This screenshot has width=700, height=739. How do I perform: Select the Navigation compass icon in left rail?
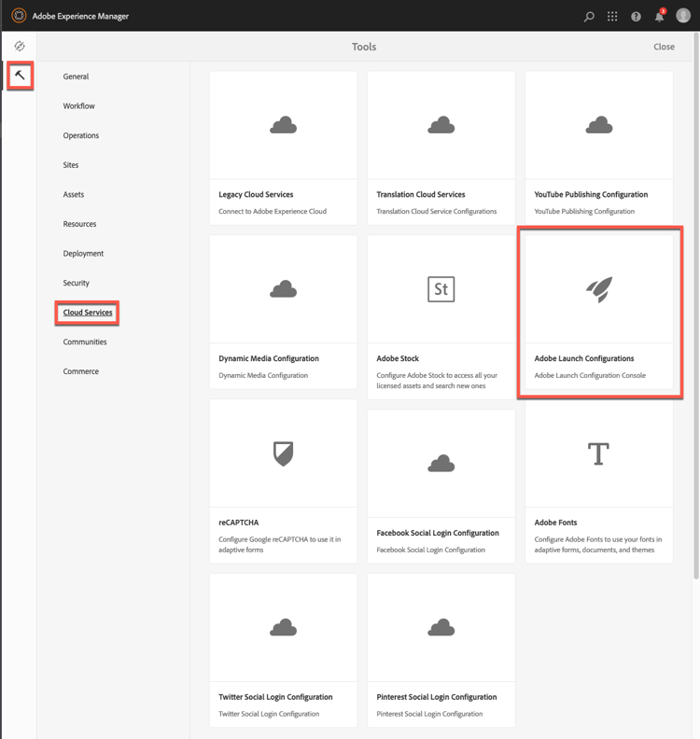[20, 46]
